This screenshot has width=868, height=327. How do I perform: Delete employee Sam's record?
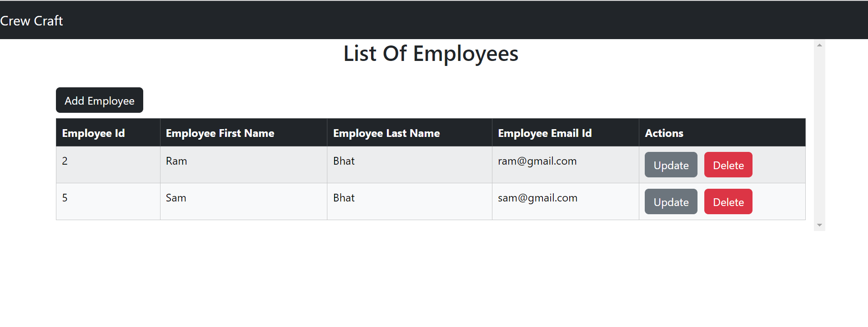[728, 202]
